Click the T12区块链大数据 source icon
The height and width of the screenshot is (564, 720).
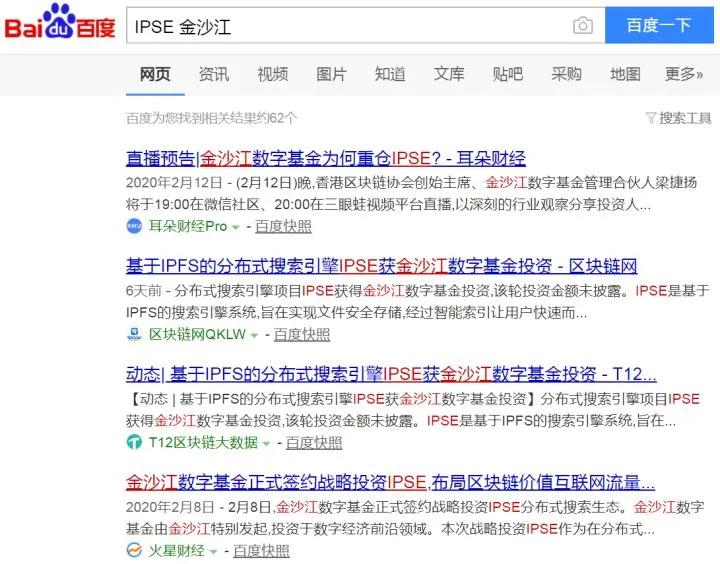coord(134,442)
